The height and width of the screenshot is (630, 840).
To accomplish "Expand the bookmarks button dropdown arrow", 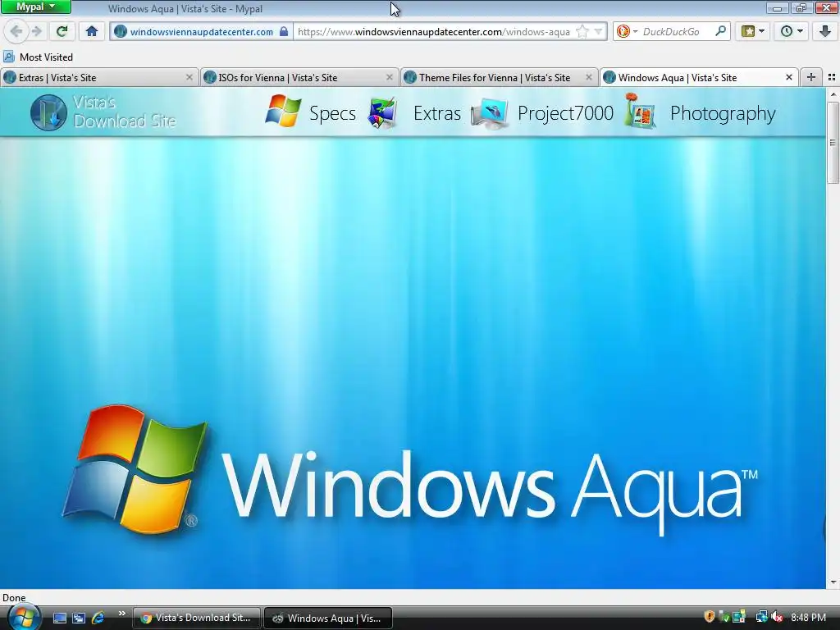I will coord(761,32).
